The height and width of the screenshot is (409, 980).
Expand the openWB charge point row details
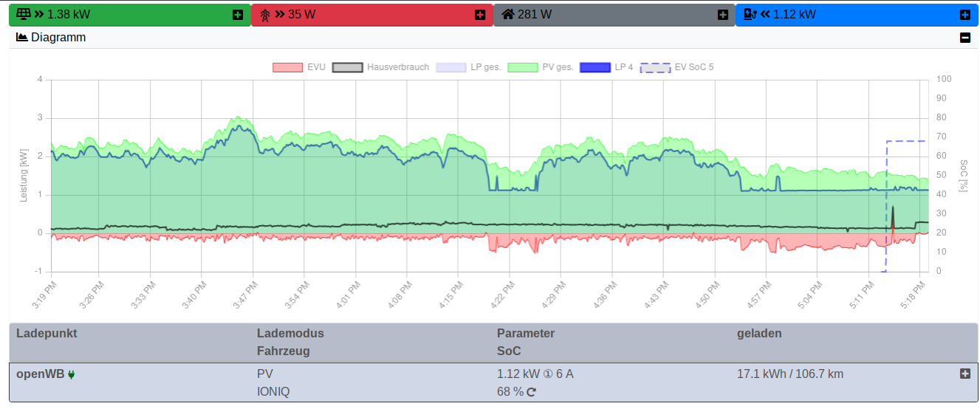click(x=964, y=374)
